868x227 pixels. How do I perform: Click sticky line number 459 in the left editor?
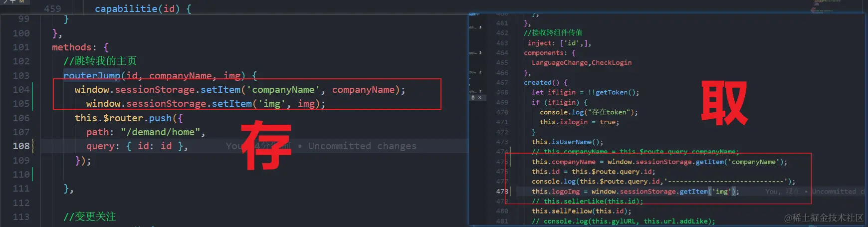point(52,8)
